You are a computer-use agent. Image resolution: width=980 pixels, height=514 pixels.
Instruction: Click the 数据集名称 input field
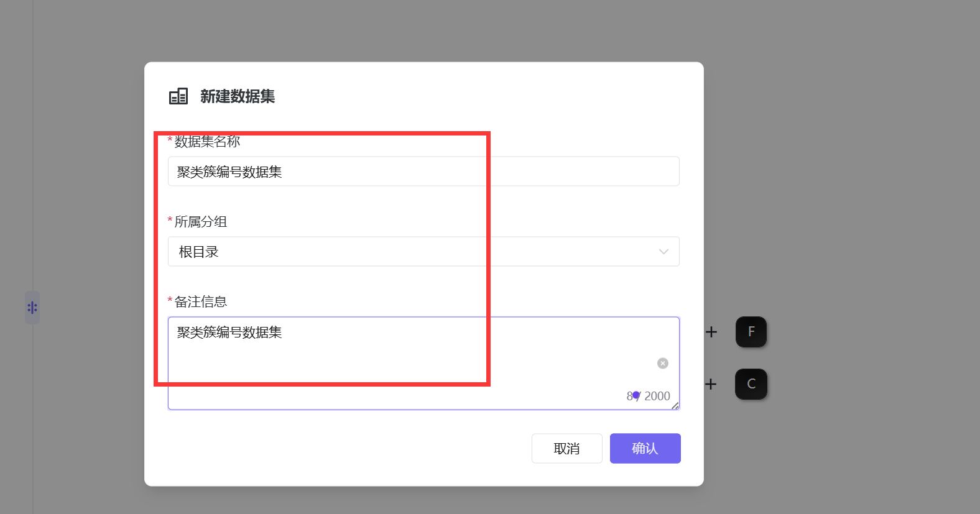click(x=423, y=172)
